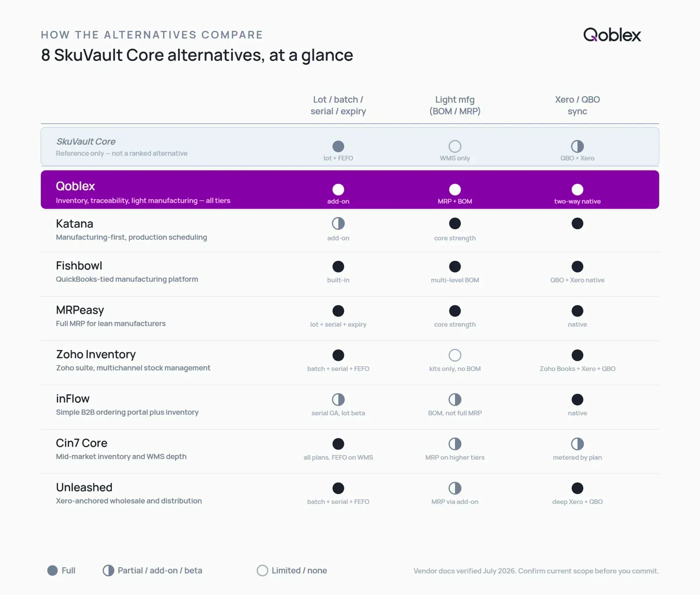Click Cin7 Core MRP higher tiers circle
Screen dimensions: 700x595
455,444
